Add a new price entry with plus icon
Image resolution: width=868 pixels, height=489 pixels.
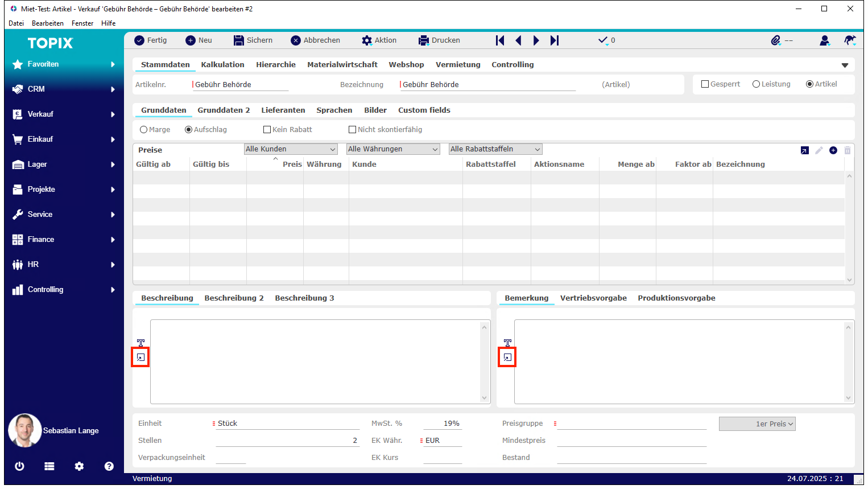click(x=833, y=150)
